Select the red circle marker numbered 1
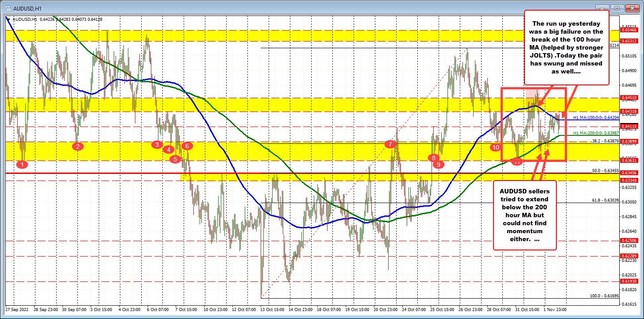644x319 pixels. pyautogui.click(x=23, y=165)
